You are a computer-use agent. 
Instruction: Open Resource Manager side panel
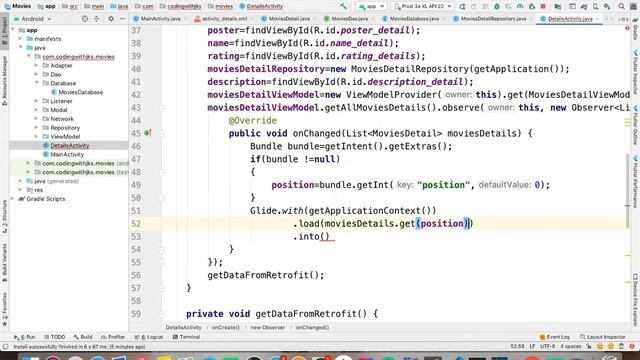(x=4, y=80)
